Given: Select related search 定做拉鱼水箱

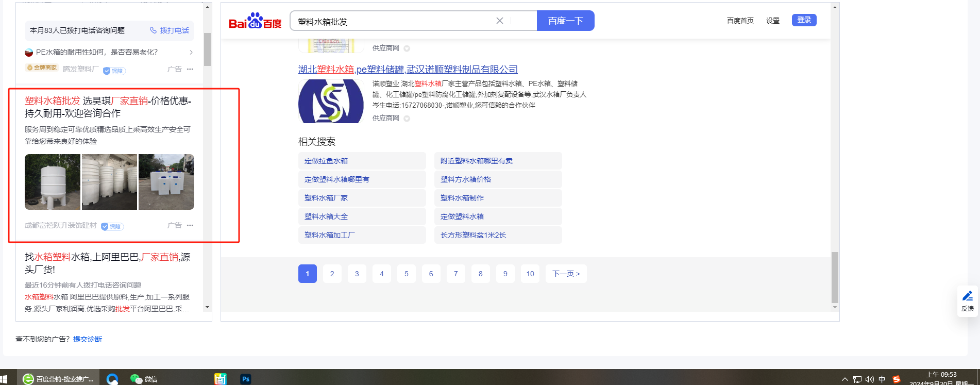Looking at the screenshot, I should pos(362,161).
